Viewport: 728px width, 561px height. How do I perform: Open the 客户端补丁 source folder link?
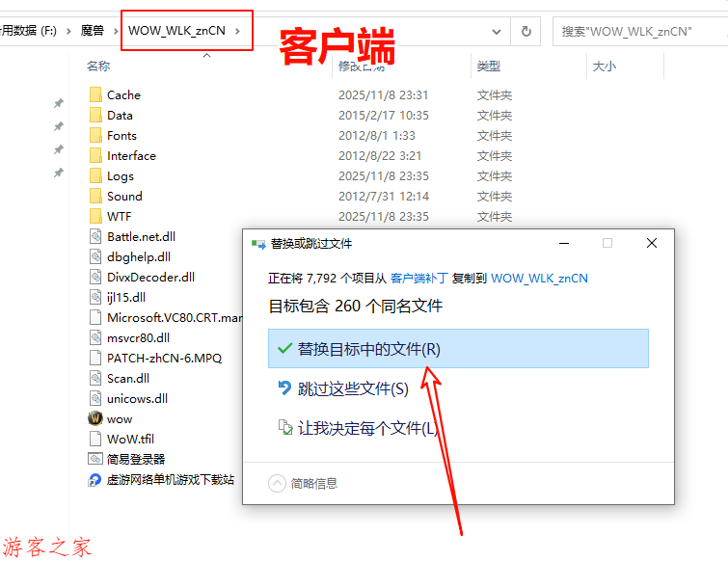[x=418, y=278]
